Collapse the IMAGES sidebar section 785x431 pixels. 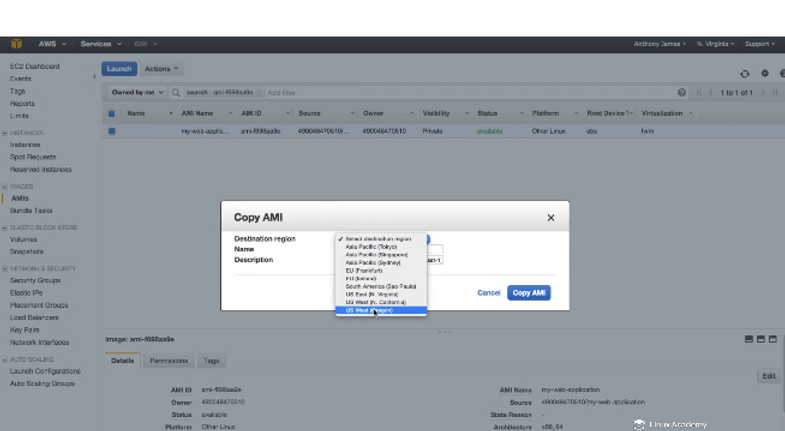pyautogui.click(x=5, y=186)
